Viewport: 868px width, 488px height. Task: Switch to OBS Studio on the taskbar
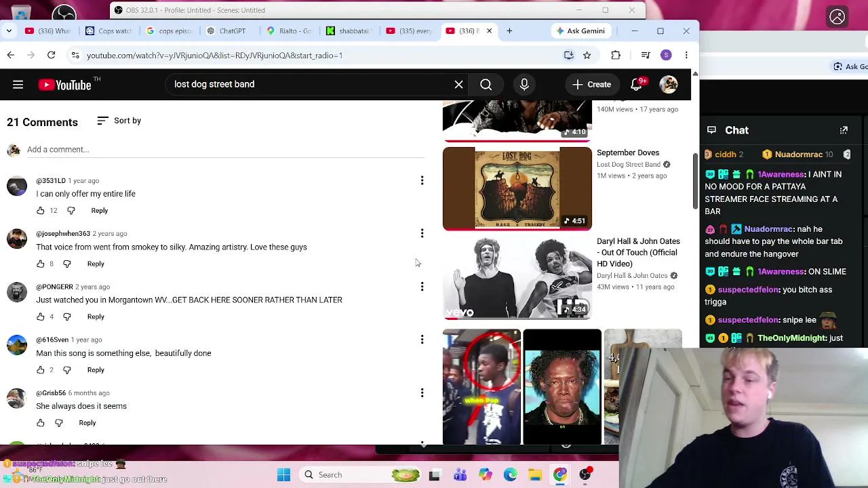coord(585,475)
